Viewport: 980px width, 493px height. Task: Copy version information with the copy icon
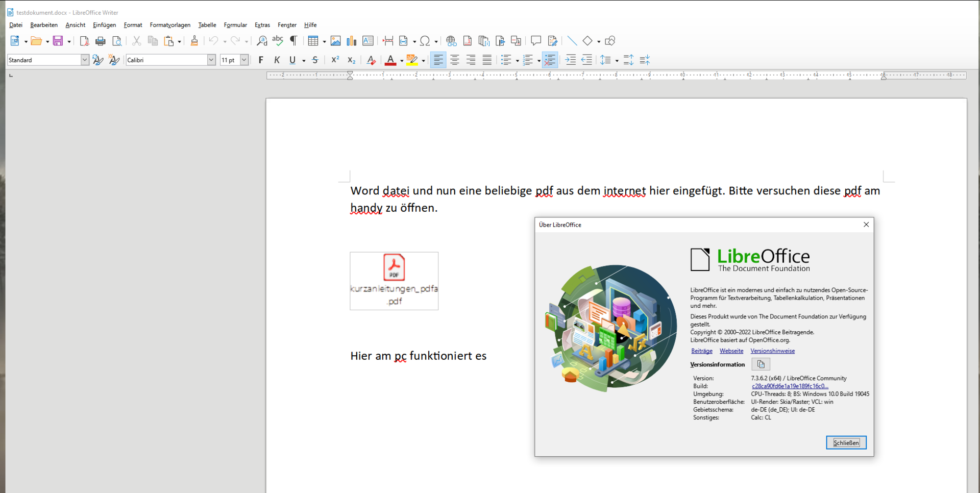[761, 364]
